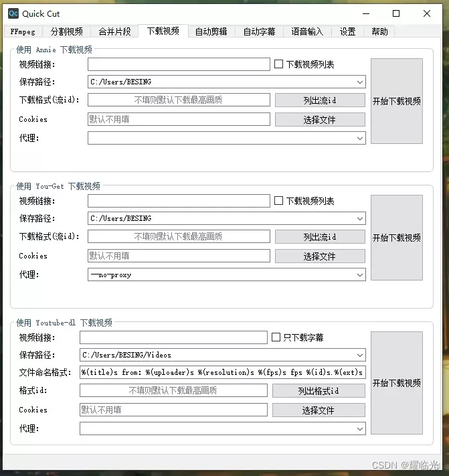
Task: Click the You-Get 下载格式(流id) input field
Action: click(x=179, y=236)
